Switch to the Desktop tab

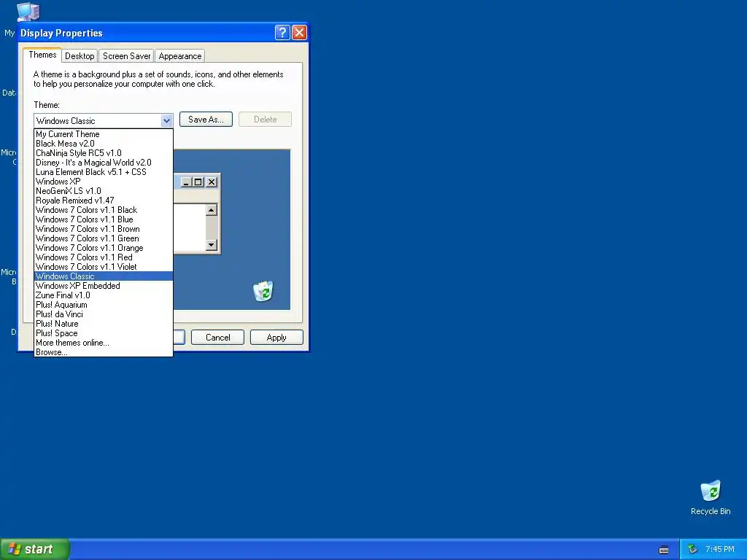pos(80,55)
